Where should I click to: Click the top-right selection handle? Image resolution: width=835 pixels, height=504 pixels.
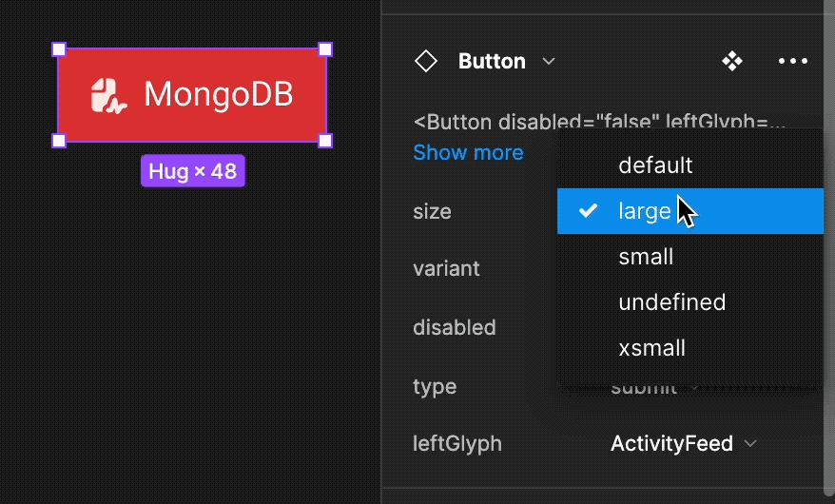point(325,49)
